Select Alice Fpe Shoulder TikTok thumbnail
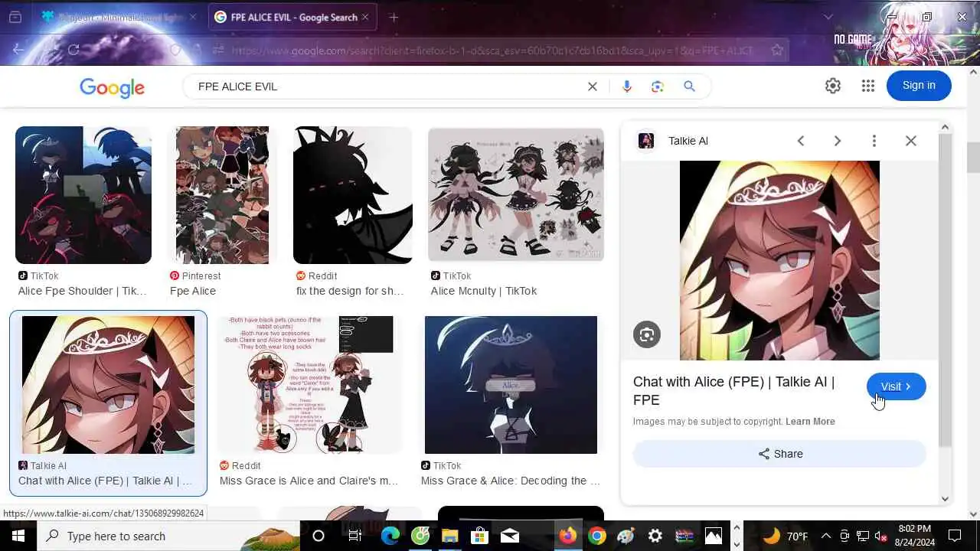The image size is (980, 551). click(x=83, y=195)
